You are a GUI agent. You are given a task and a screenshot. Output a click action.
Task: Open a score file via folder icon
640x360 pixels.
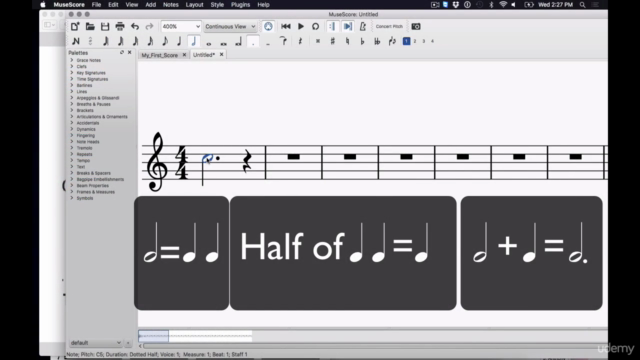coord(90,27)
